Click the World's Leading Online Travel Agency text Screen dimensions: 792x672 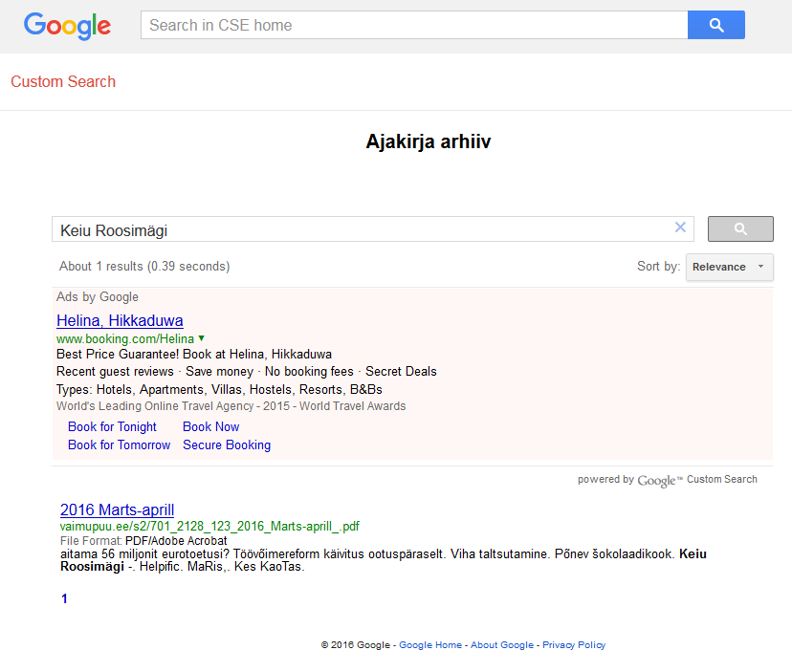coord(231,406)
